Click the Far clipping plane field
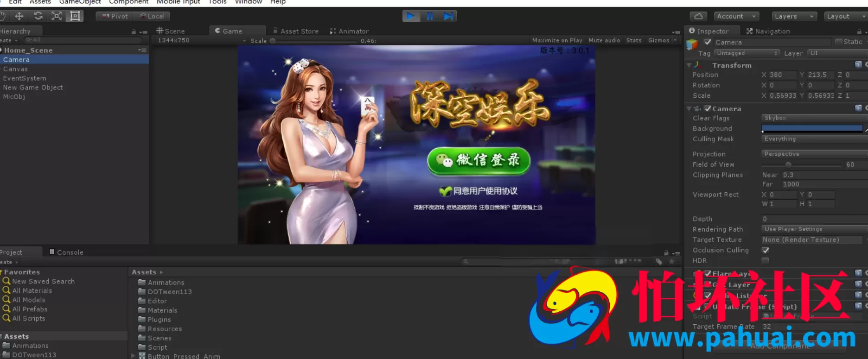This screenshot has height=359, width=868. pos(824,184)
